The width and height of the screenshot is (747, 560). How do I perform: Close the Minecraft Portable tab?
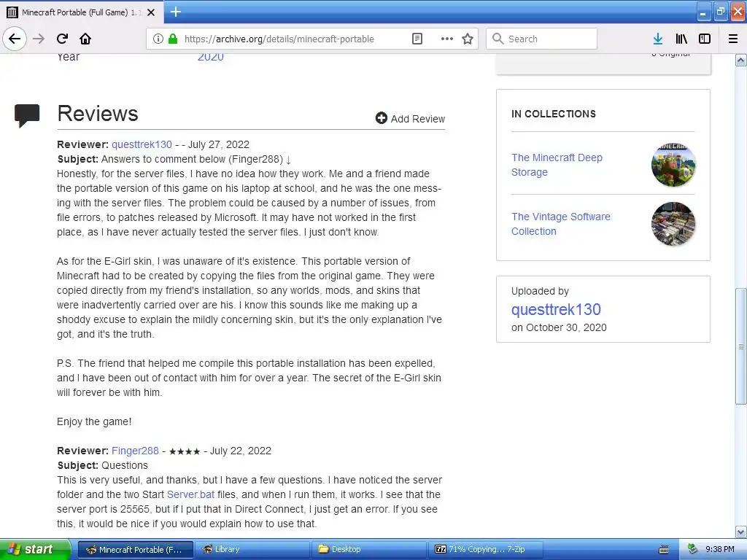(151, 12)
